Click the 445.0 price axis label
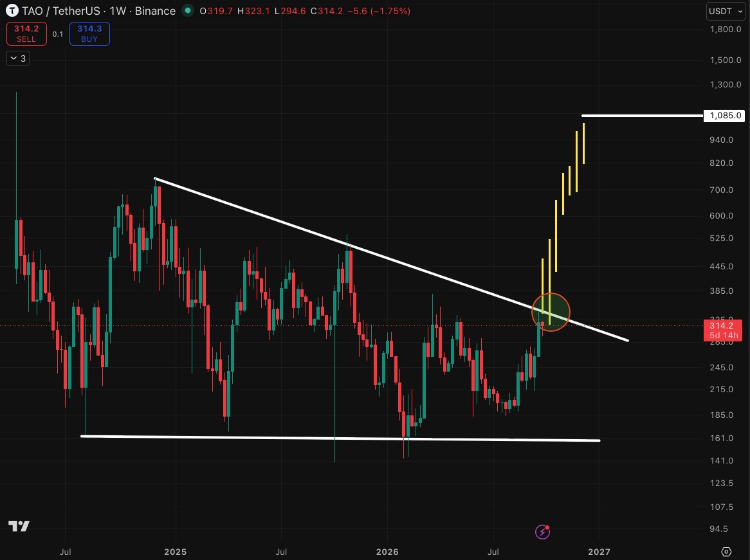The width and height of the screenshot is (750, 560). click(x=721, y=266)
